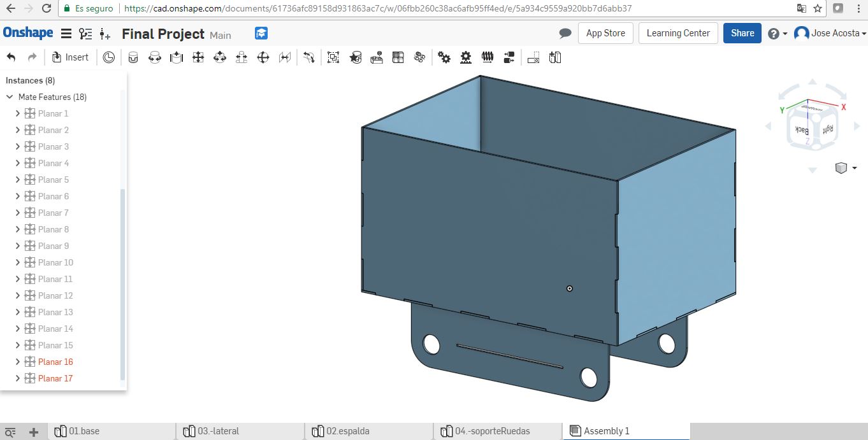Select the Screw relation tool
The width and height of the screenshot is (868, 440).
(488, 57)
